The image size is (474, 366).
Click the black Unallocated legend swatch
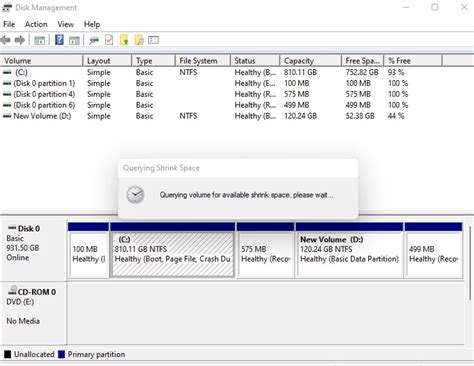click(x=7, y=354)
